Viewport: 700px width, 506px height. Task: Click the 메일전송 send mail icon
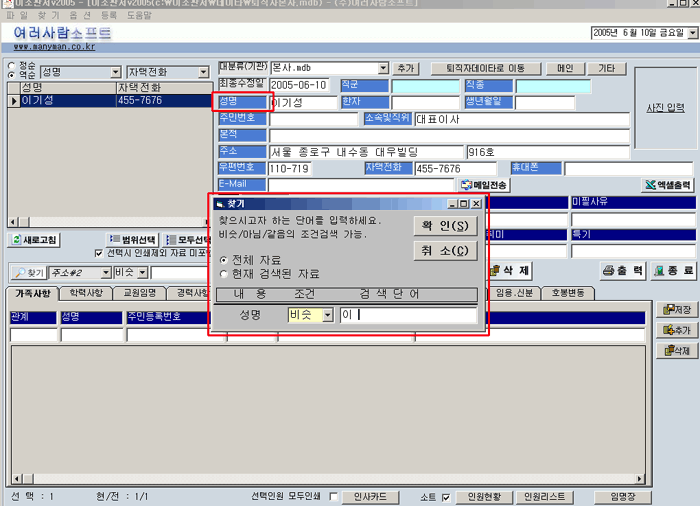click(465, 185)
